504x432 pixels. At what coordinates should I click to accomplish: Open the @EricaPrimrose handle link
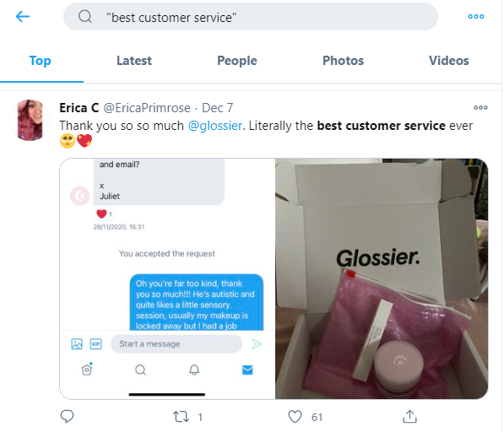[147, 108]
